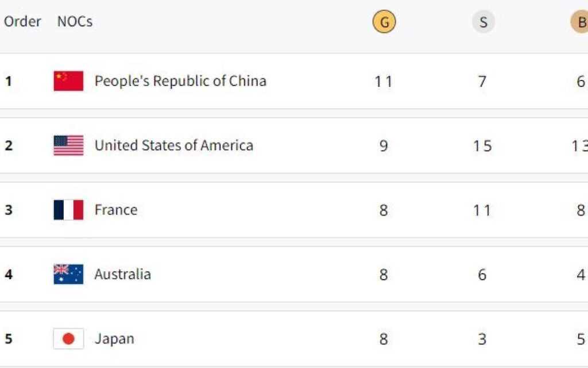Open United States of America link
This screenshot has width=588, height=368.
173,145
